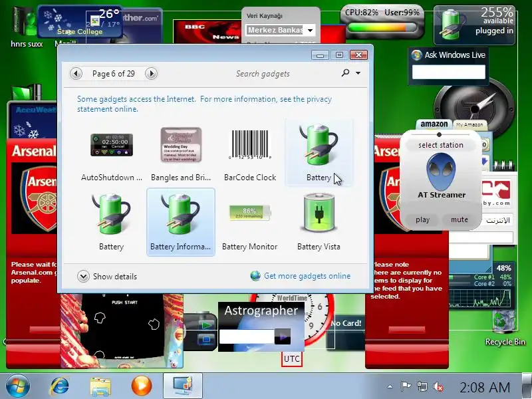Click the Astrographer input field

[247, 336]
